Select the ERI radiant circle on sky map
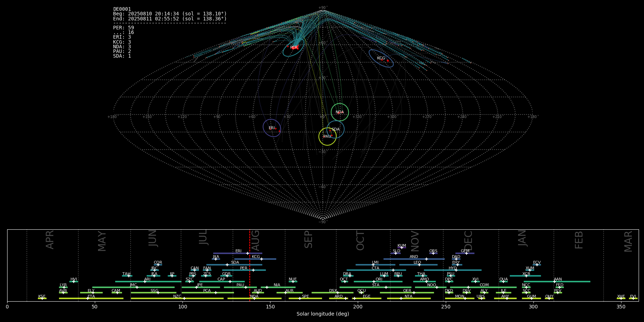Screen dimensions: 644x322 [x=272, y=128]
